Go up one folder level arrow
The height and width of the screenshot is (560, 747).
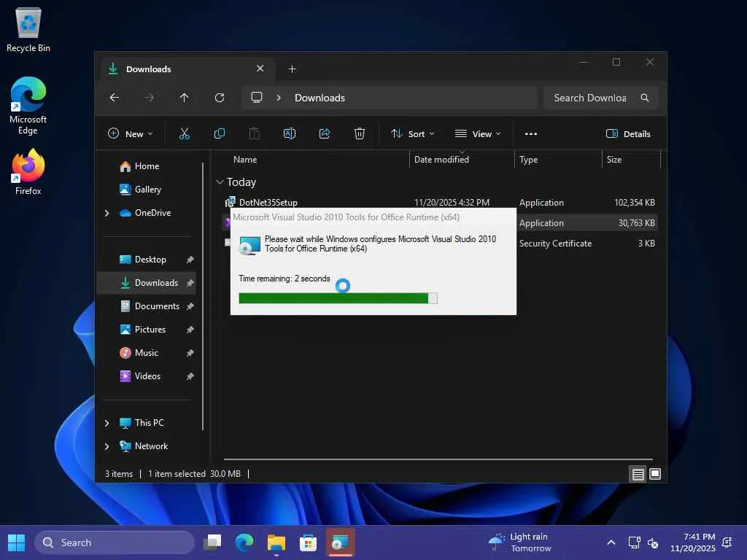185,98
